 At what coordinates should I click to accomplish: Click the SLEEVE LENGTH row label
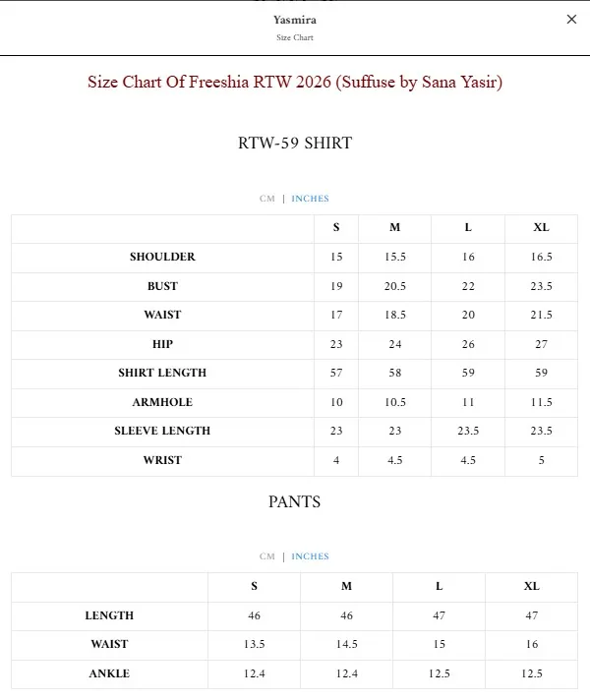pyautogui.click(x=162, y=431)
